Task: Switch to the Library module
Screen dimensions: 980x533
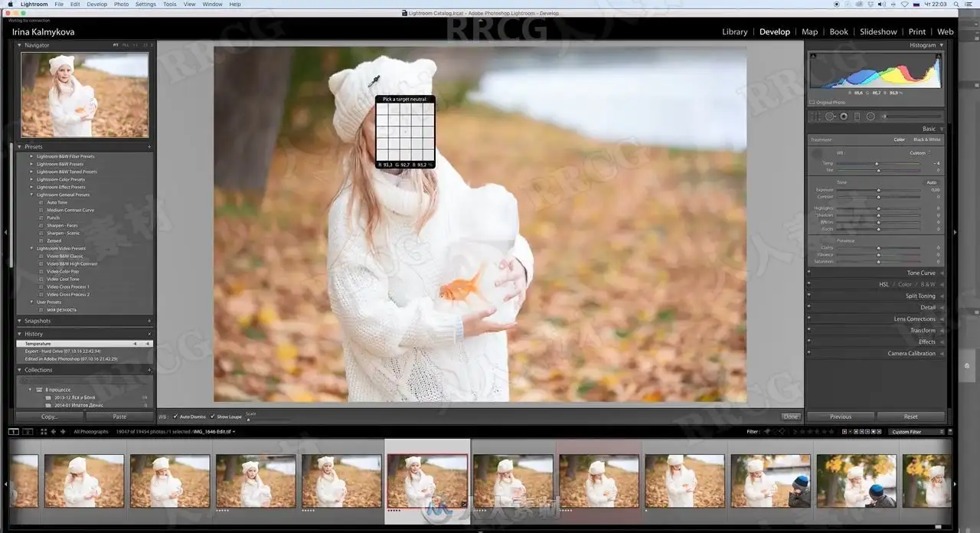Action: pyautogui.click(x=734, y=31)
